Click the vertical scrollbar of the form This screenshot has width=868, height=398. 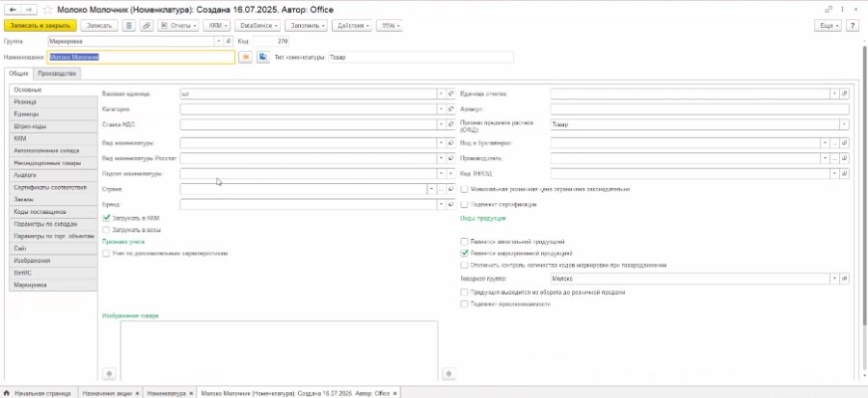[x=864, y=188]
